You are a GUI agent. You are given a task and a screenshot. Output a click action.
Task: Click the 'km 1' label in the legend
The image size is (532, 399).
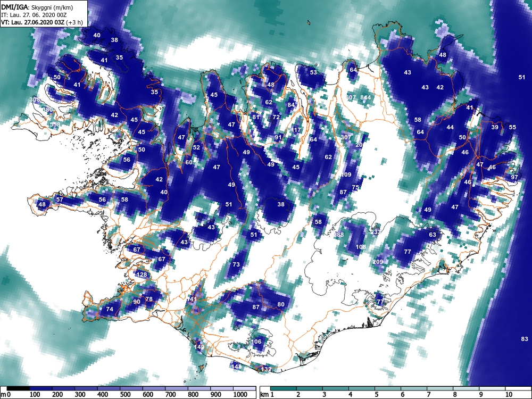(x=267, y=395)
